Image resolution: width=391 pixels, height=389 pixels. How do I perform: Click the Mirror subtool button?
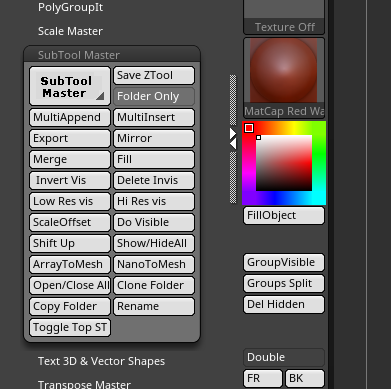tap(154, 138)
